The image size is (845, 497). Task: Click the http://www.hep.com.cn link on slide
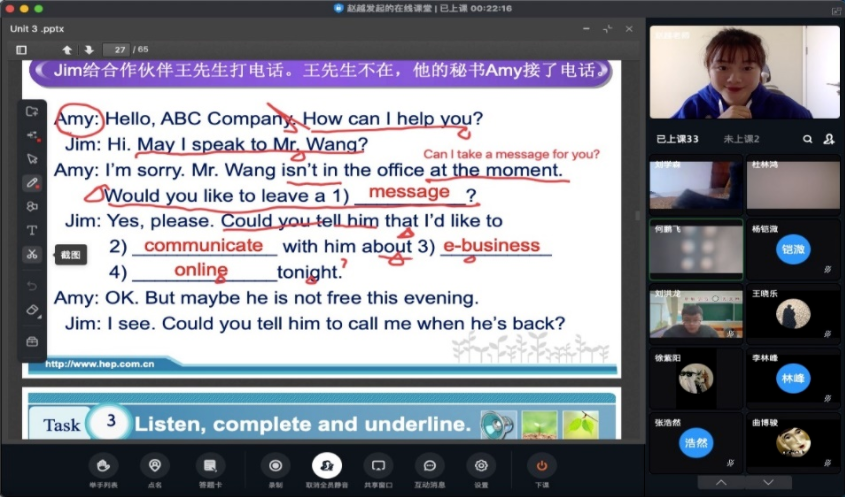[x=100, y=364]
